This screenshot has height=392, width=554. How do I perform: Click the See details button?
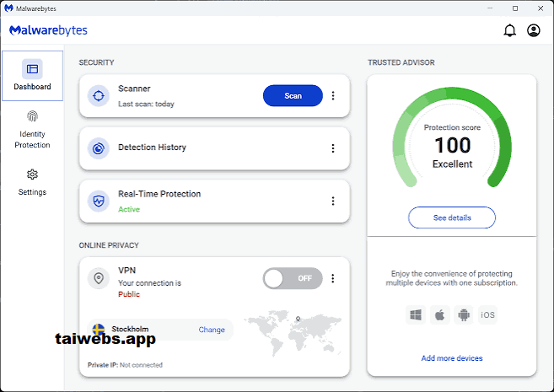coord(452,217)
